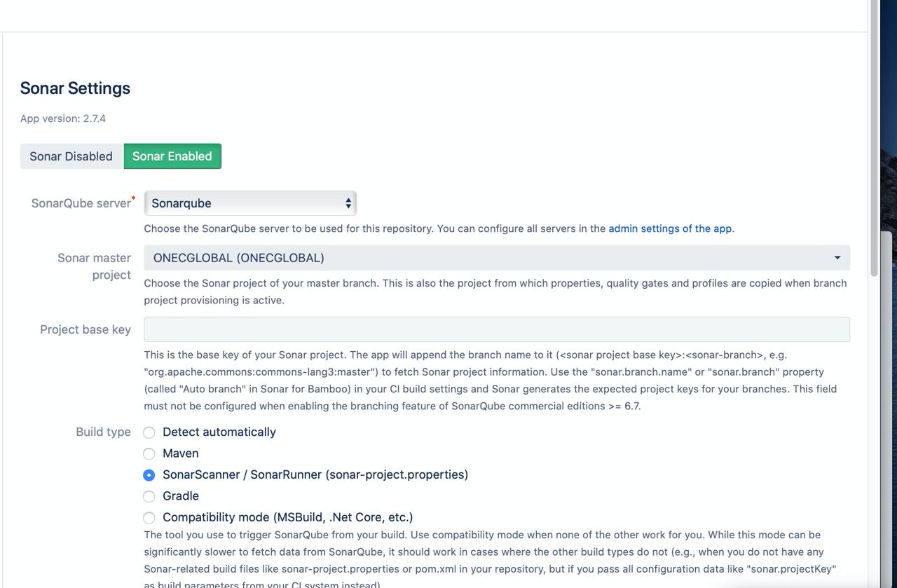Choose the Gradle build type
The width and height of the screenshot is (897, 588).
pos(149,497)
